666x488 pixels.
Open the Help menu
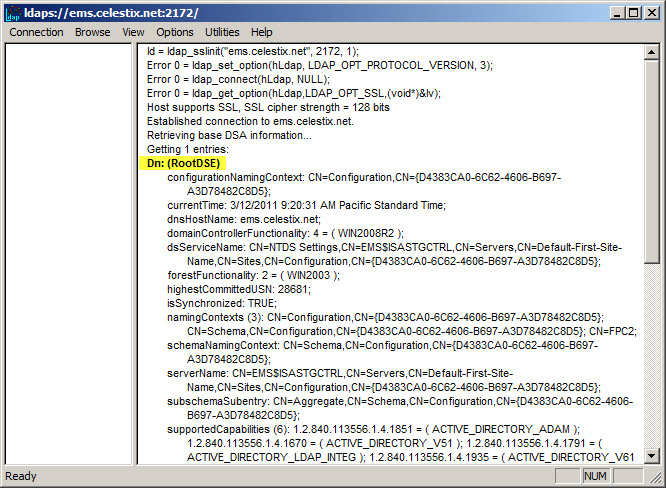click(x=262, y=32)
